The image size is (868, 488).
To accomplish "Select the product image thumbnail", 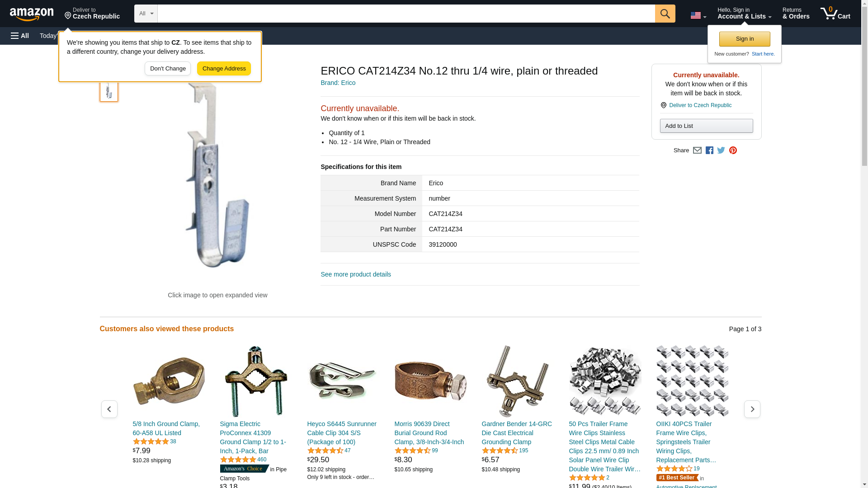I will 109,90.
